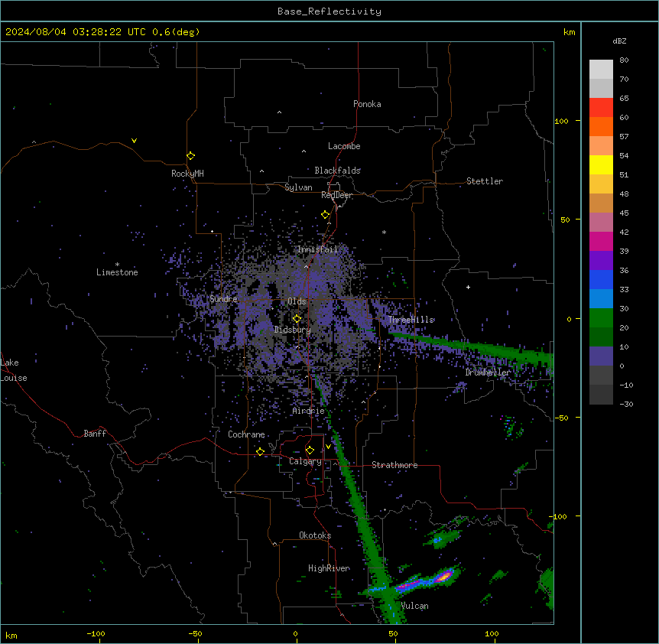Click the RedDeer city label
Screen dimensions: 659x644
(336, 195)
